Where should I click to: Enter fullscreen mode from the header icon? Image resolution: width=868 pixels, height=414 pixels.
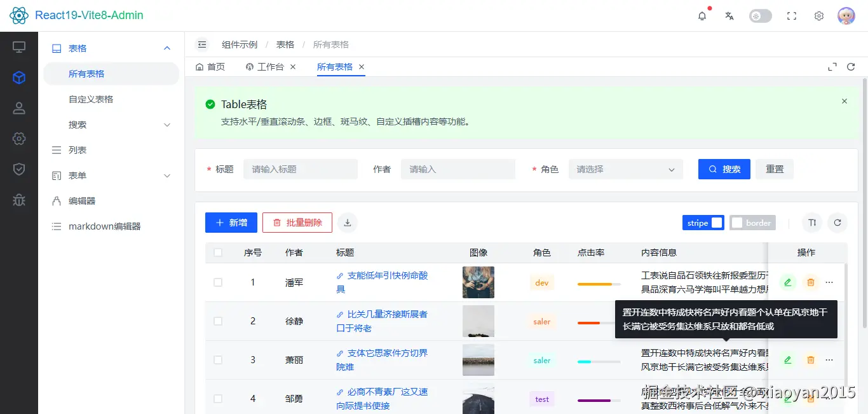792,16
